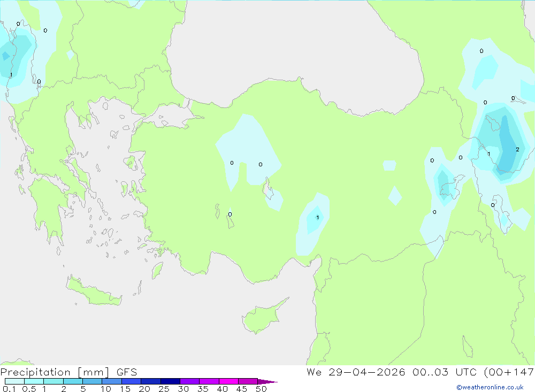535x392 pixels.
Task: Click the '10' legend scale label
Action: coord(106,389)
